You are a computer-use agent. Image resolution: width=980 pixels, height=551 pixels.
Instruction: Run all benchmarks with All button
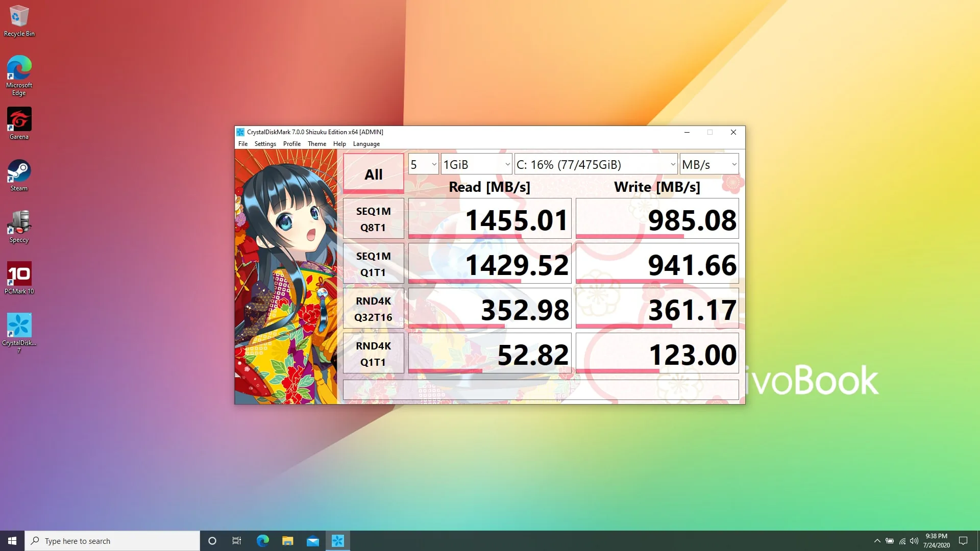coord(373,173)
